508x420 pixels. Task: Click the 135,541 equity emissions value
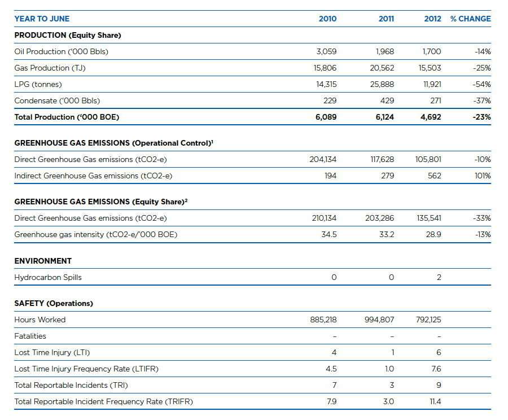(429, 218)
